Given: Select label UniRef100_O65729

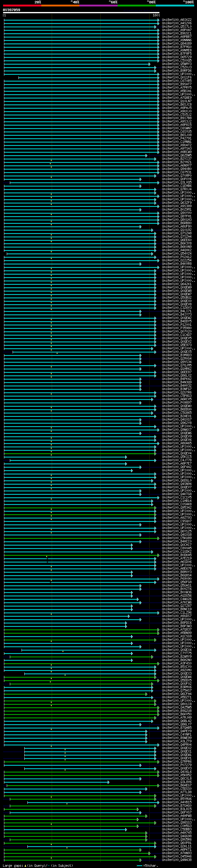Looking at the screenshot, I should tap(177, 57).
